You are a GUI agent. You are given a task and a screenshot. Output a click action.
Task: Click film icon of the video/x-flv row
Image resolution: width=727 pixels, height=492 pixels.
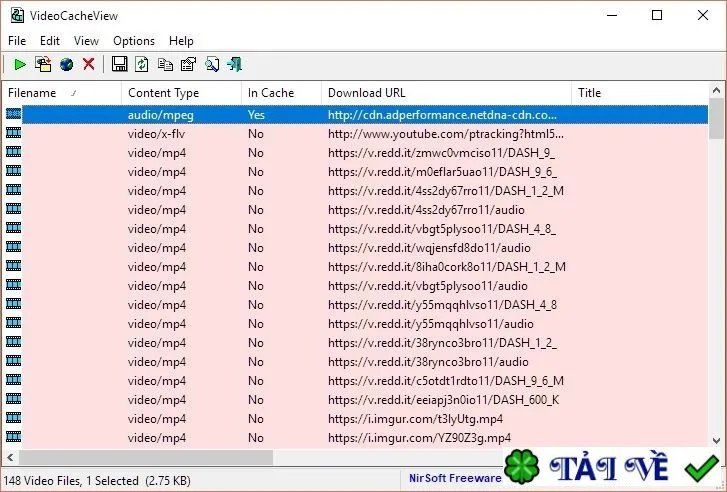click(13, 133)
